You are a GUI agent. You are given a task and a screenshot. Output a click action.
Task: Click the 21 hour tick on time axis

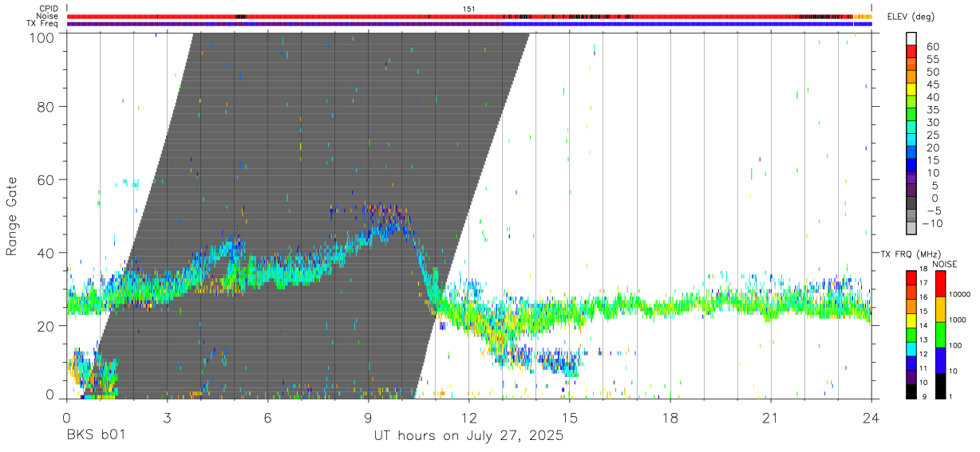770,417
